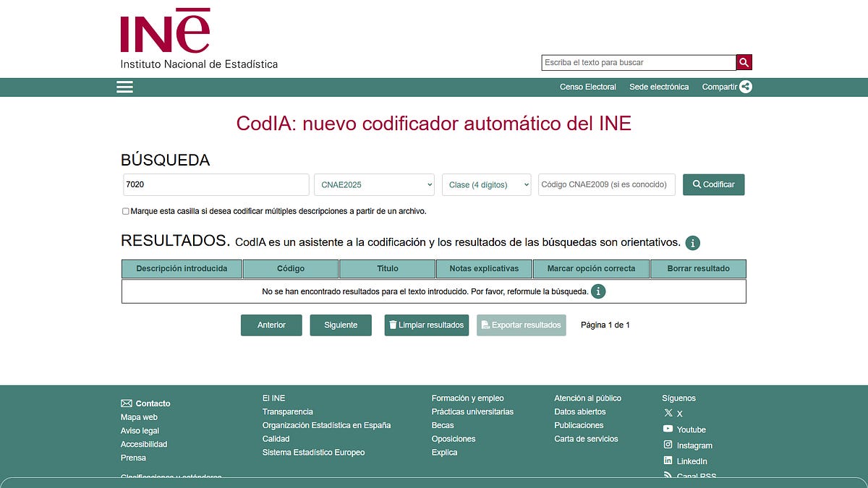Open the CNAE2025 classification dropdown
Viewport: 868px width, 488px height.
coord(374,184)
